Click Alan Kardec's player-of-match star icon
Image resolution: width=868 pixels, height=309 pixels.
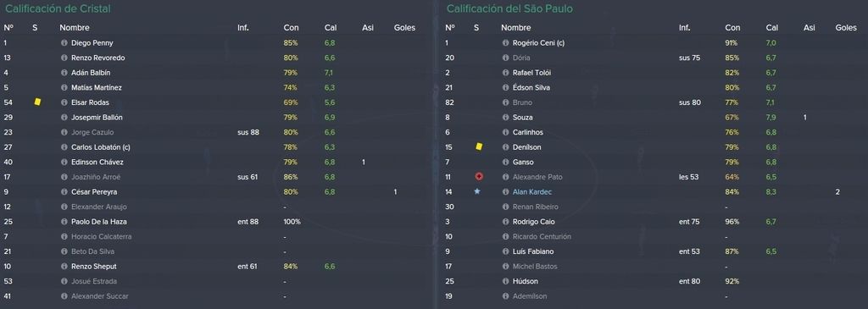477,192
